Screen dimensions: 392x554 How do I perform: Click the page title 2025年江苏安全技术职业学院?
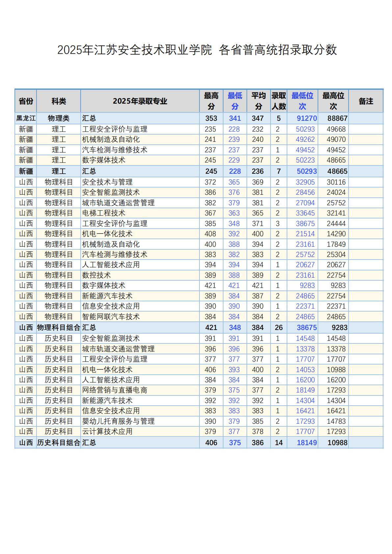pos(135,50)
